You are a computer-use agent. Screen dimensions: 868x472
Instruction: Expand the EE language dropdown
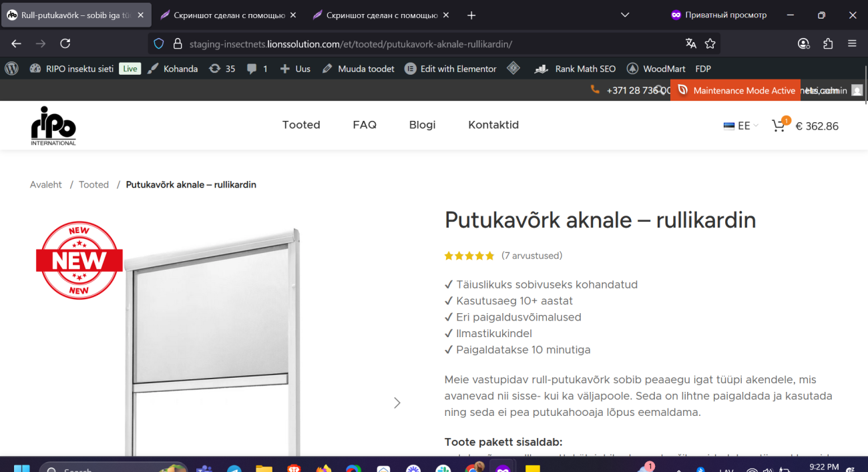pos(741,126)
